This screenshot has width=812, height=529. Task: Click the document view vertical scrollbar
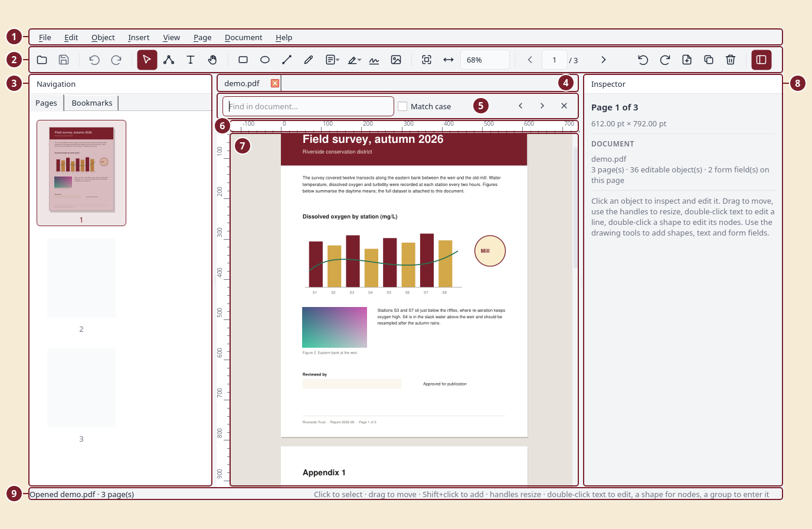point(575,208)
